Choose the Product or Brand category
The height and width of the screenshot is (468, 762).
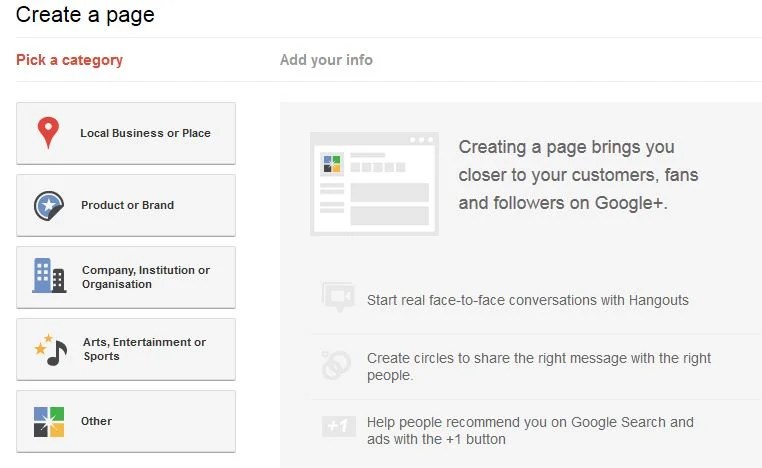(x=127, y=205)
